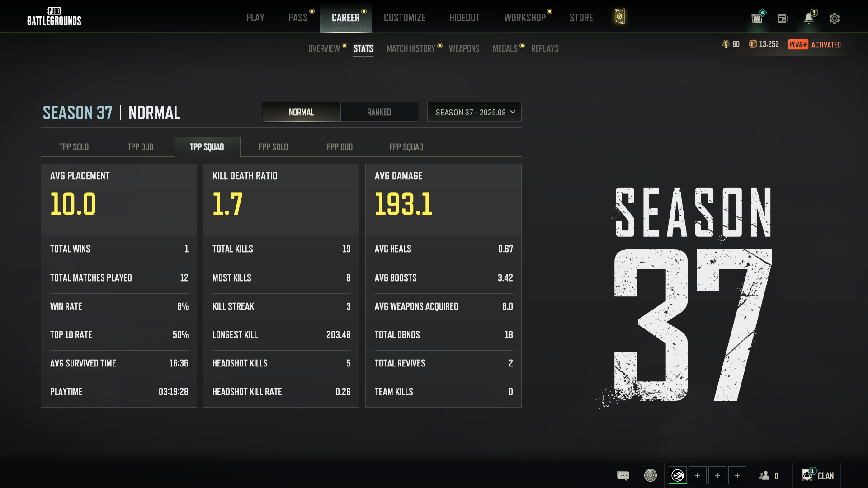Click the AVG WEAPONS ACQUIRED row

click(444, 306)
